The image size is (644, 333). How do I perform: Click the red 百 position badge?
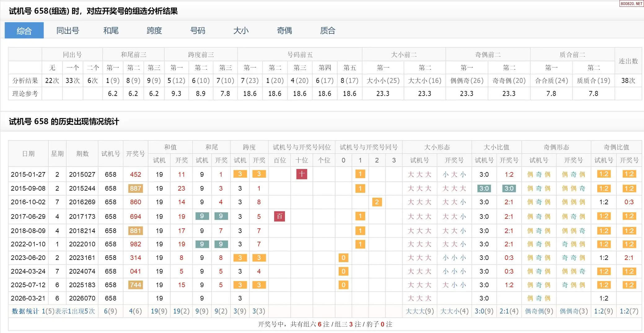click(x=279, y=216)
